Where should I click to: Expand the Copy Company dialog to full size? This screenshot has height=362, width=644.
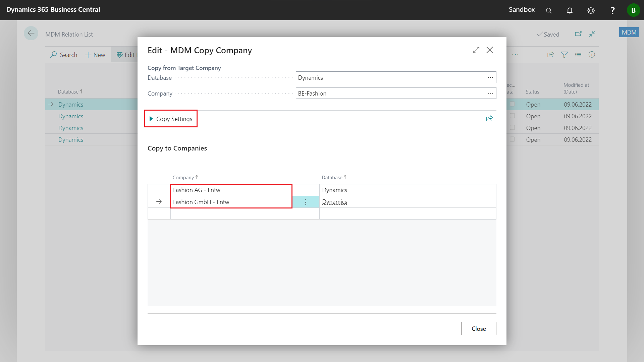[476, 50]
